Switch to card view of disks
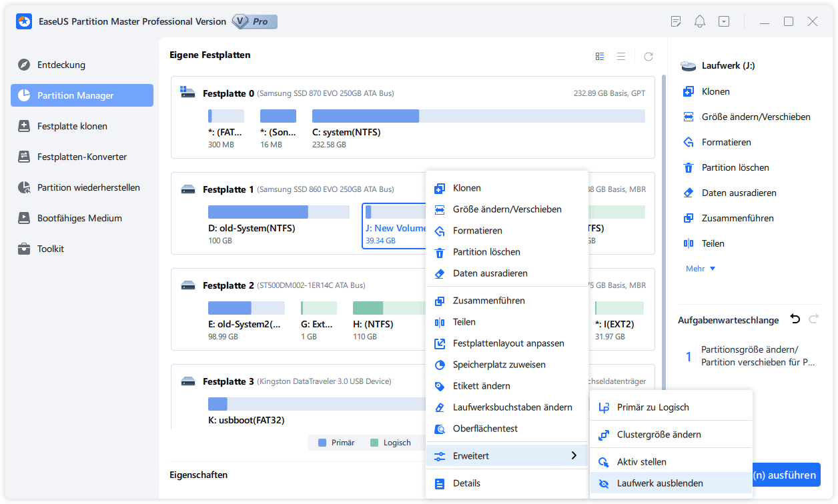Viewport: 838px width, 504px height. tap(600, 57)
